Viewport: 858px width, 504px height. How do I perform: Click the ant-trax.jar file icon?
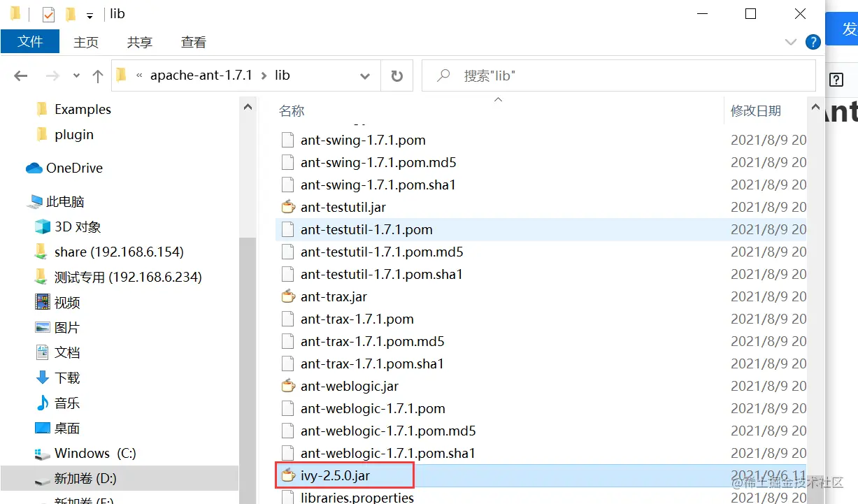[x=287, y=296]
